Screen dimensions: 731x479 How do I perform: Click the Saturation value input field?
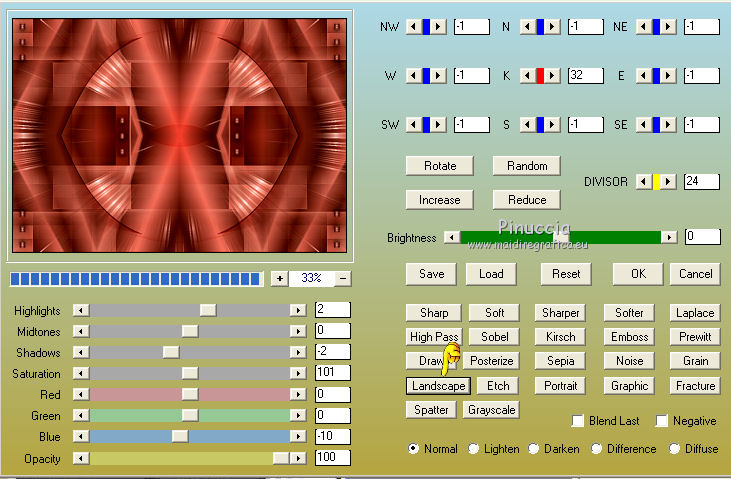pos(333,373)
